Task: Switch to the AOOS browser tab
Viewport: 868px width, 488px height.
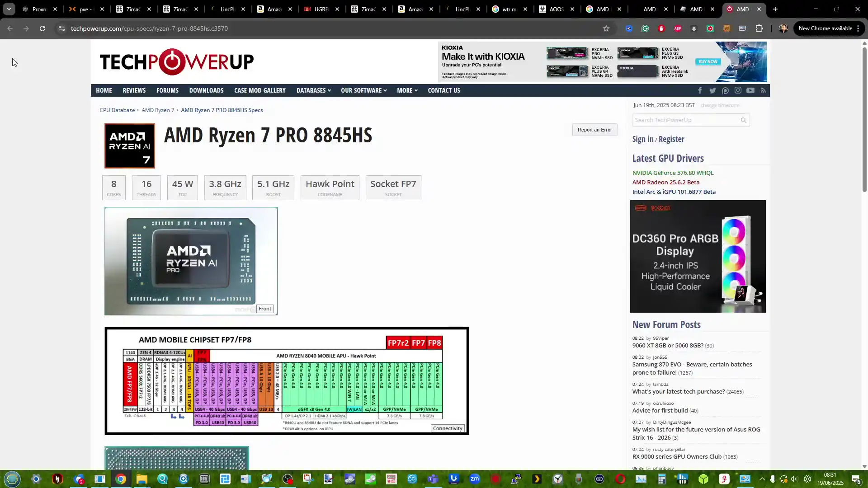Action: coord(556,9)
